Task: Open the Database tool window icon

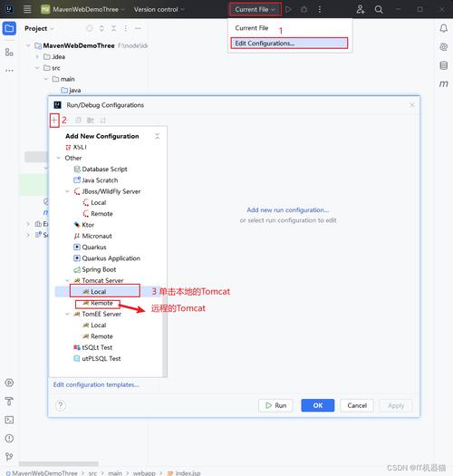Action: (443, 65)
